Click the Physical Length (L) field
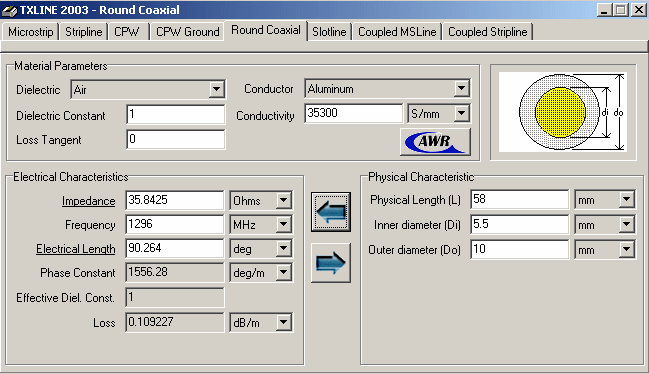Screen dimensions: 649x374 [x=519, y=200]
